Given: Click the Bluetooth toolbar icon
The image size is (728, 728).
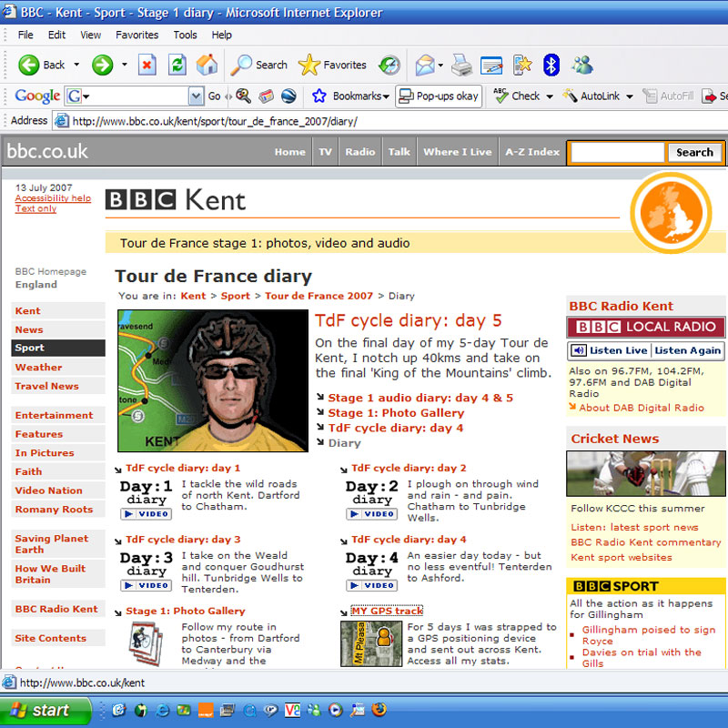Looking at the screenshot, I should 551,65.
